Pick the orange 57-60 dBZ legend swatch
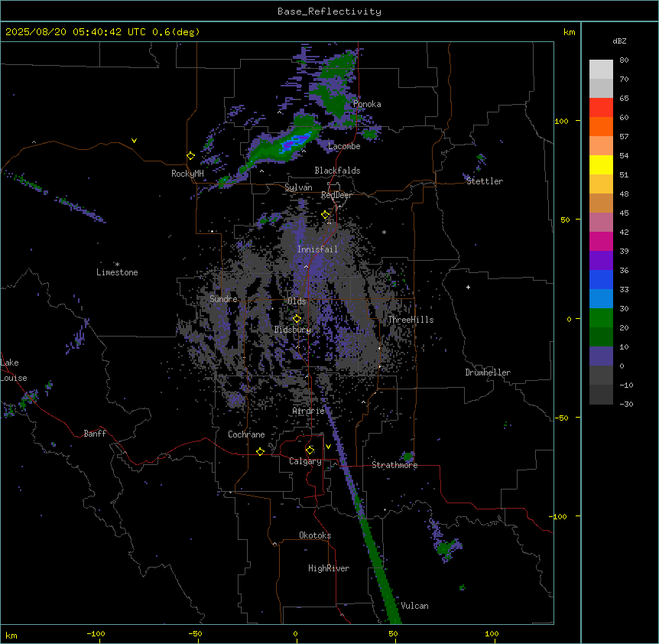 [601, 127]
